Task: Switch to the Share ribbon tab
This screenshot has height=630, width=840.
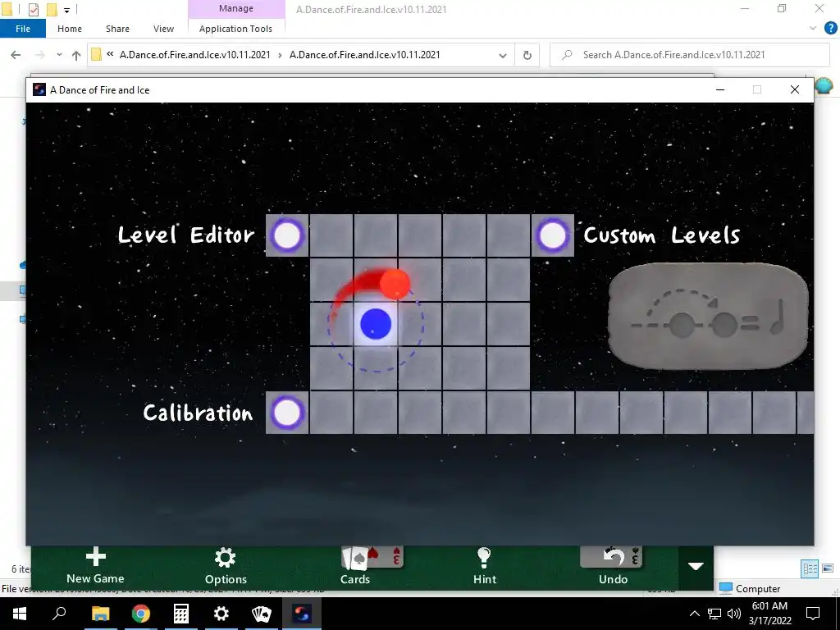Action: 117,29
